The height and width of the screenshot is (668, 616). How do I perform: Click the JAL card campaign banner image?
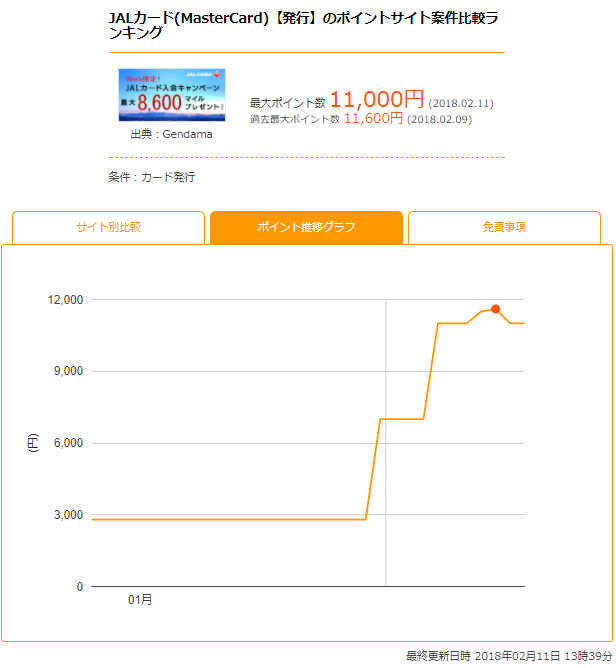pos(172,95)
